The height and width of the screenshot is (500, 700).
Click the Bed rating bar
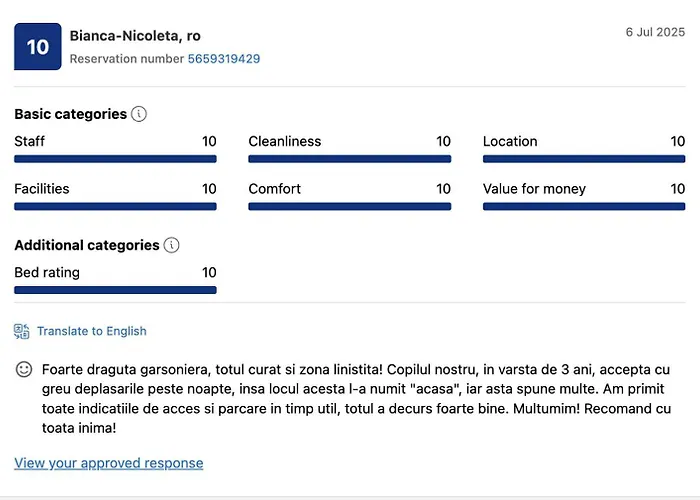tap(115, 290)
